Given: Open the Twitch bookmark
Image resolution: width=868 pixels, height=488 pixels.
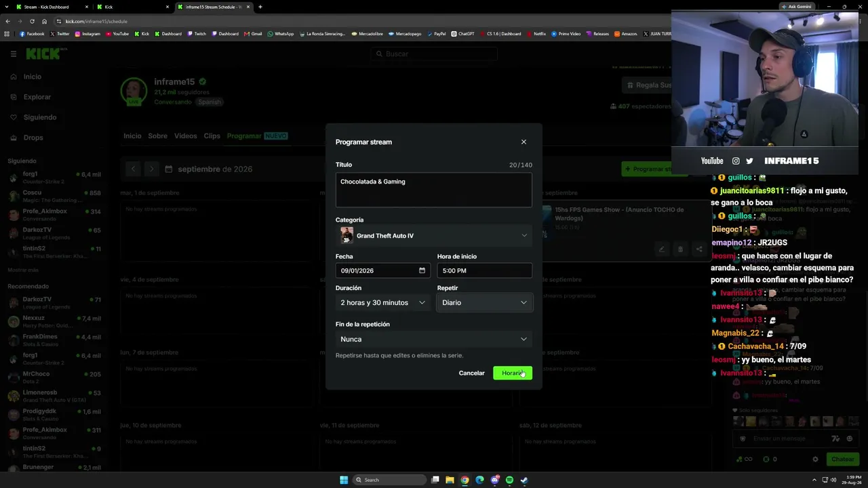Looking at the screenshot, I should click(x=197, y=34).
